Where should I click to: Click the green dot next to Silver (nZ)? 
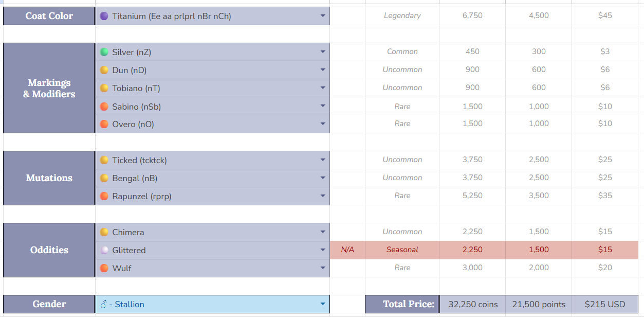[x=104, y=52]
